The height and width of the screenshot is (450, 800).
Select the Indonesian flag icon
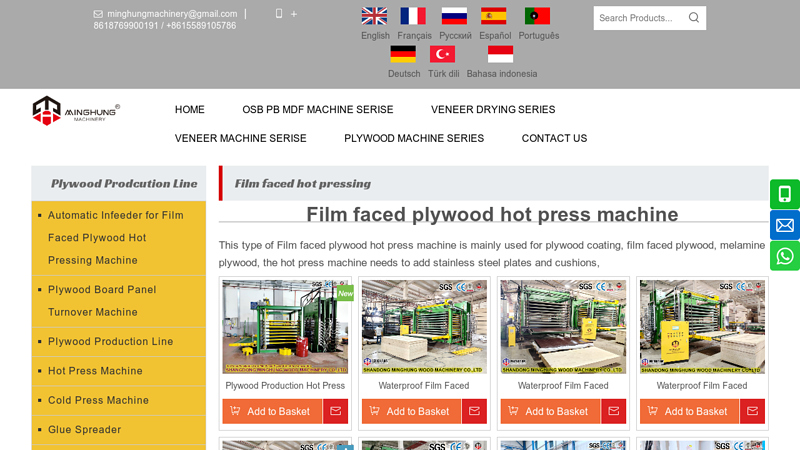(501, 54)
